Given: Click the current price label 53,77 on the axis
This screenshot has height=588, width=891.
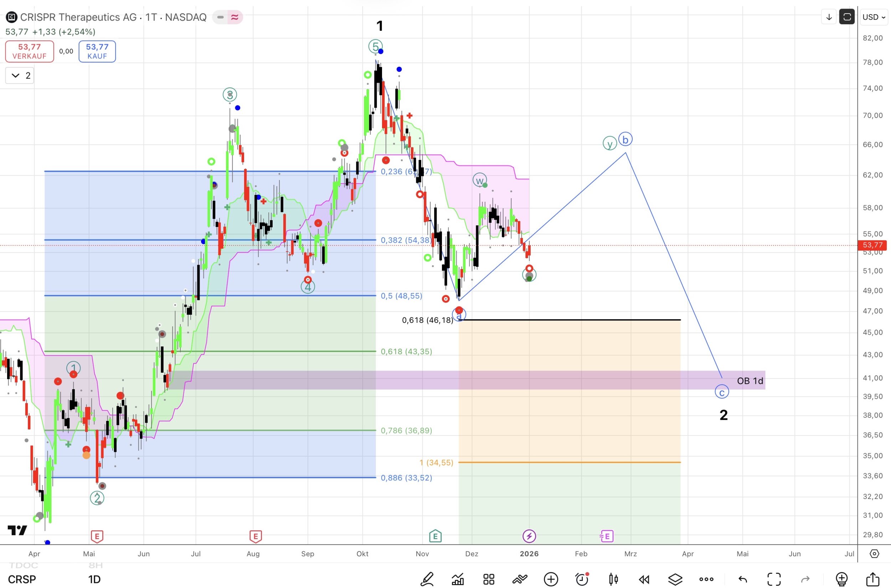Looking at the screenshot, I should 872,245.
